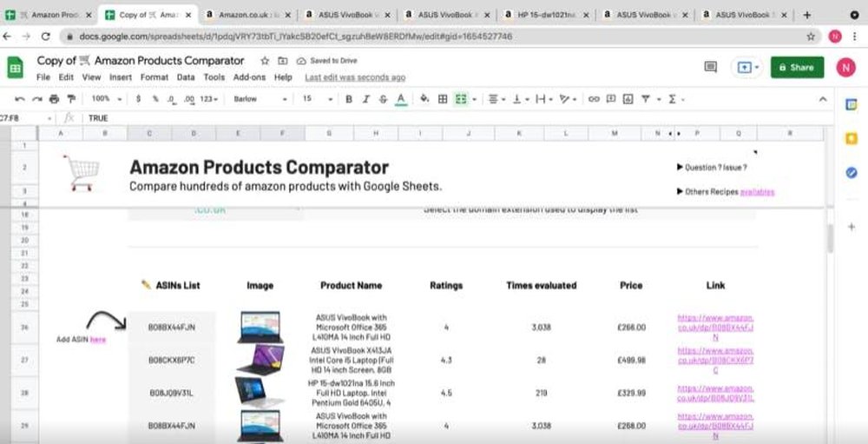Open the Borders tool

(x=443, y=99)
